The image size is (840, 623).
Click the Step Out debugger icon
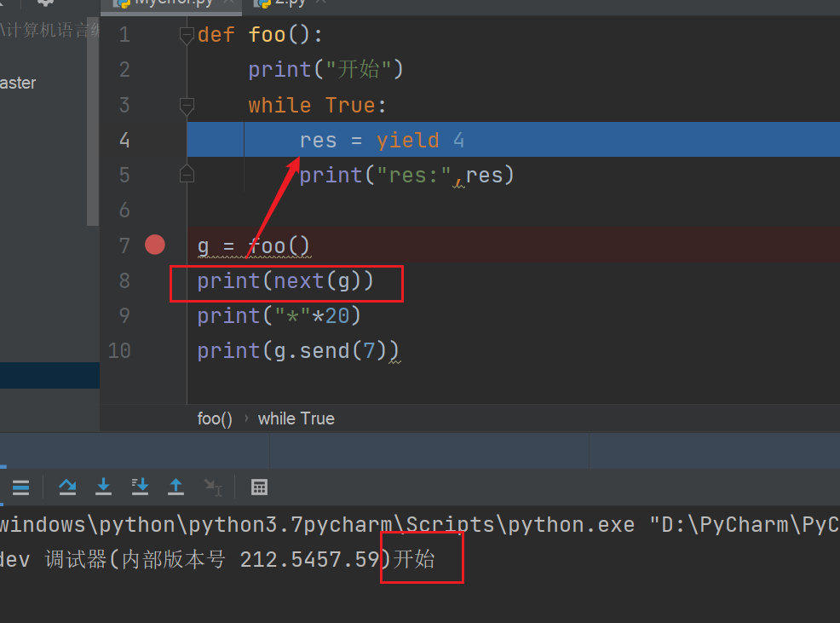pos(175,487)
